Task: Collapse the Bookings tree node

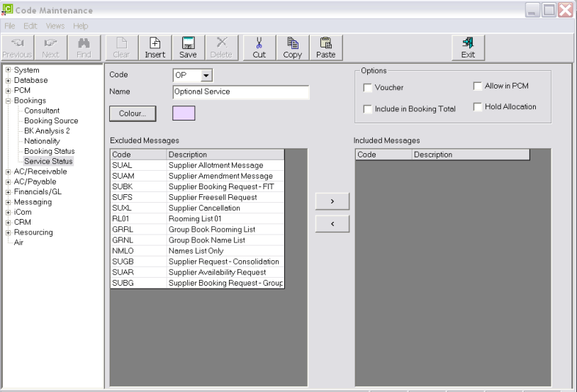Action: 8,101
